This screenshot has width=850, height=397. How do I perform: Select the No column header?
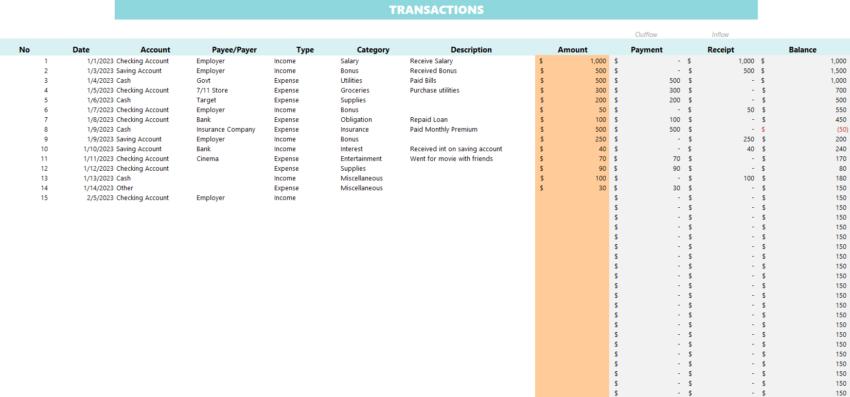(24, 50)
